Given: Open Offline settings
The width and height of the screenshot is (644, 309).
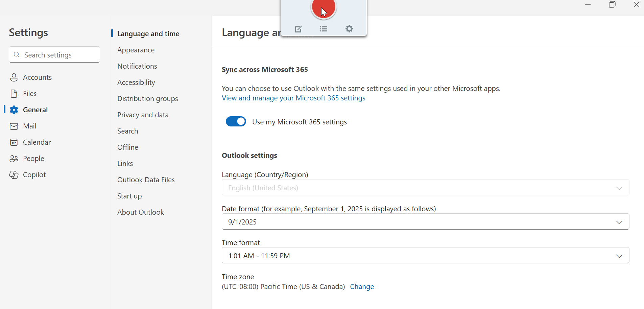Looking at the screenshot, I should [128, 147].
